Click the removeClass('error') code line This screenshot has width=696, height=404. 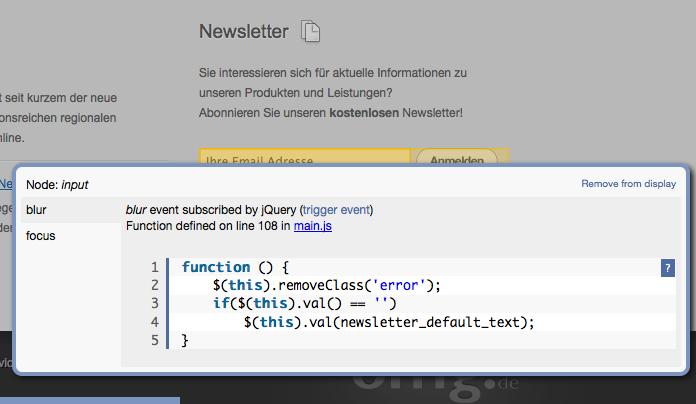pos(326,286)
